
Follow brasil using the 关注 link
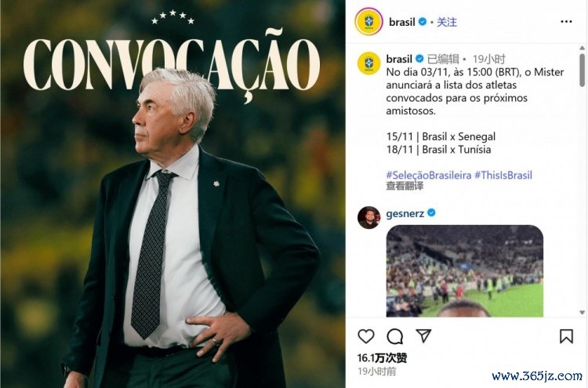(447, 22)
